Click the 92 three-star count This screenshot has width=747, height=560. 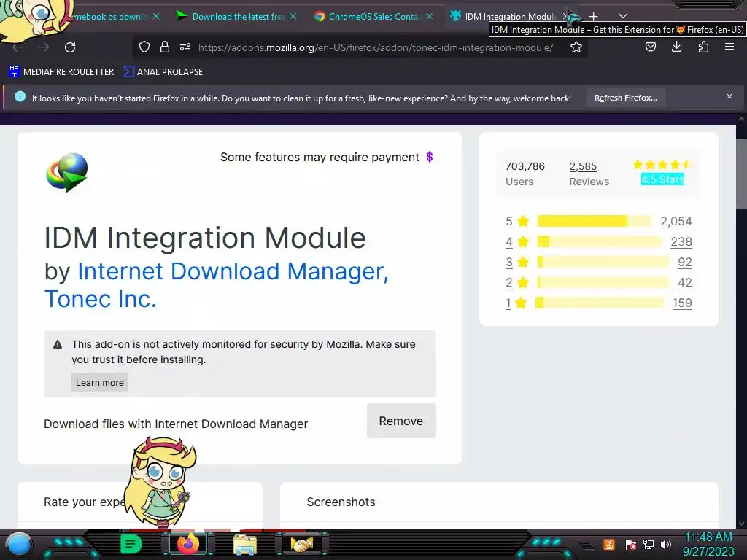pos(684,262)
